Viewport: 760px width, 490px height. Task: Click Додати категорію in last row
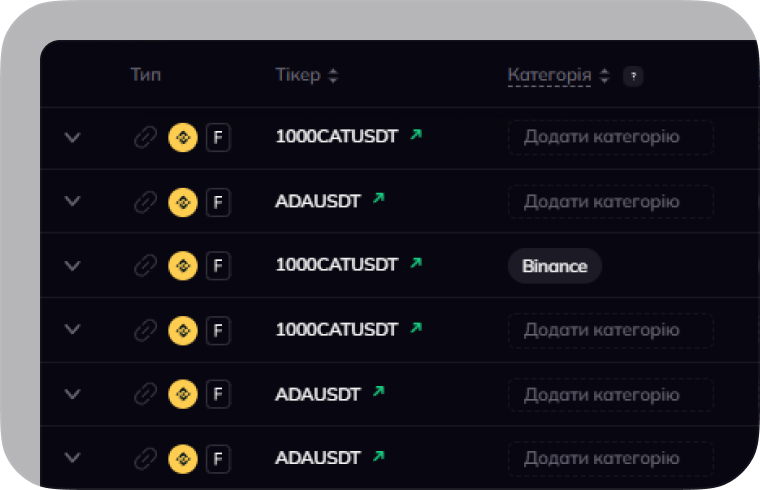point(610,458)
